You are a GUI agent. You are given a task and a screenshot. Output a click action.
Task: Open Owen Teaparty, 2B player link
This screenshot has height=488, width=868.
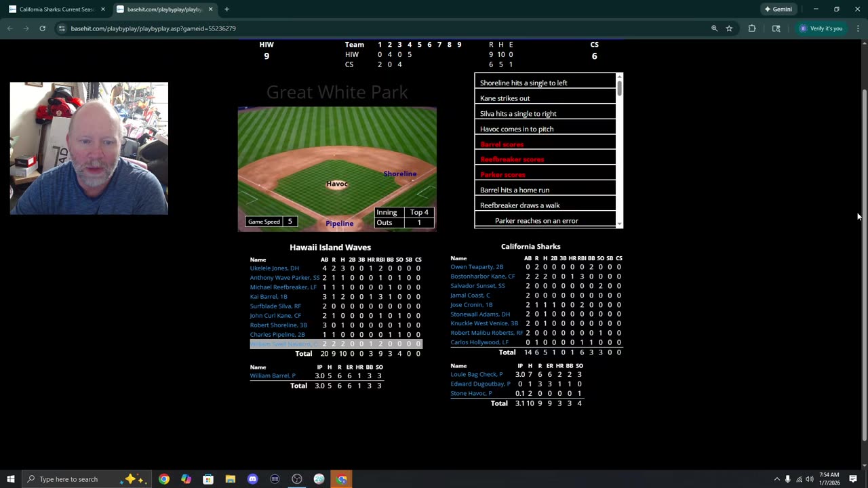(x=477, y=267)
